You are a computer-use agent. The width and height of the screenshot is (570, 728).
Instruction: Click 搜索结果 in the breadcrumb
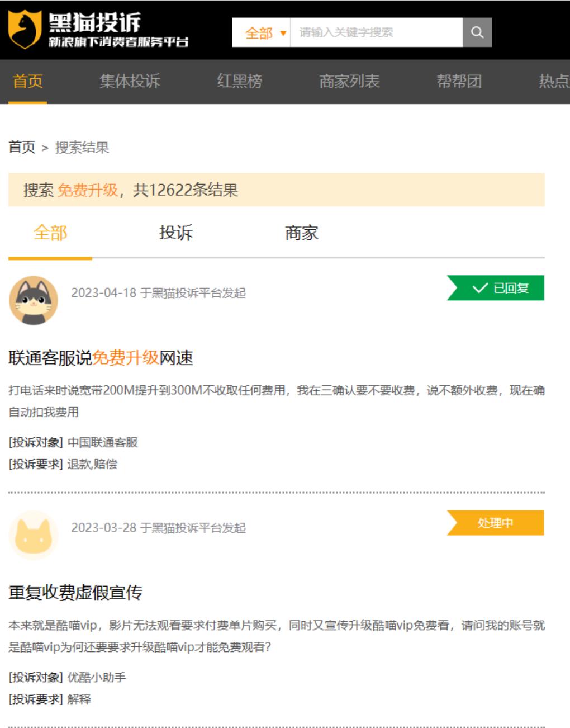pos(82,148)
